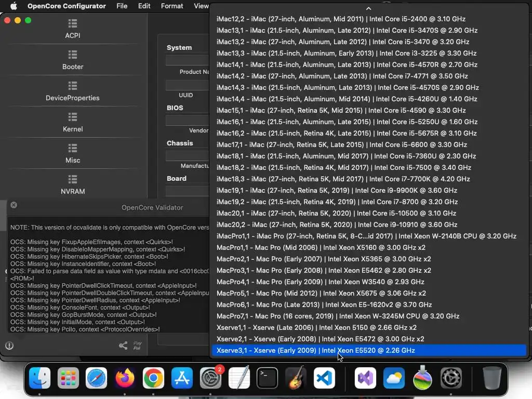Screen dimensions: 532x399
Task: Pick MacPro7,1 16 cores 2019
Action: tap(369, 316)
